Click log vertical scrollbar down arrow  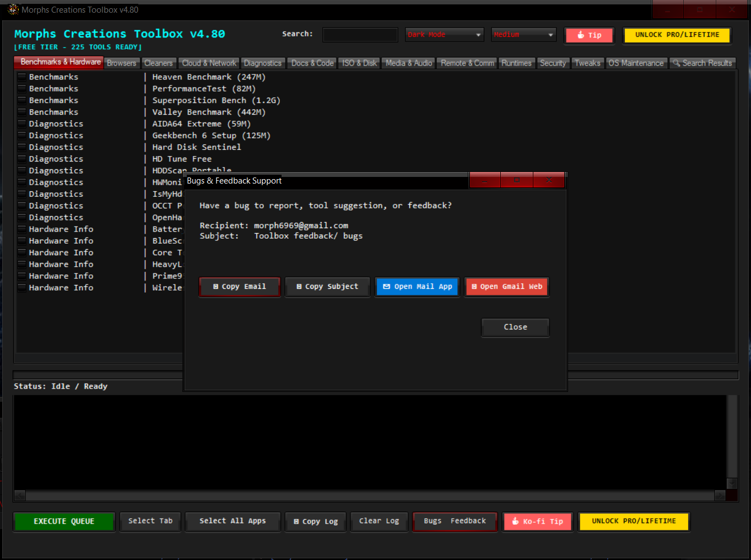click(732, 483)
